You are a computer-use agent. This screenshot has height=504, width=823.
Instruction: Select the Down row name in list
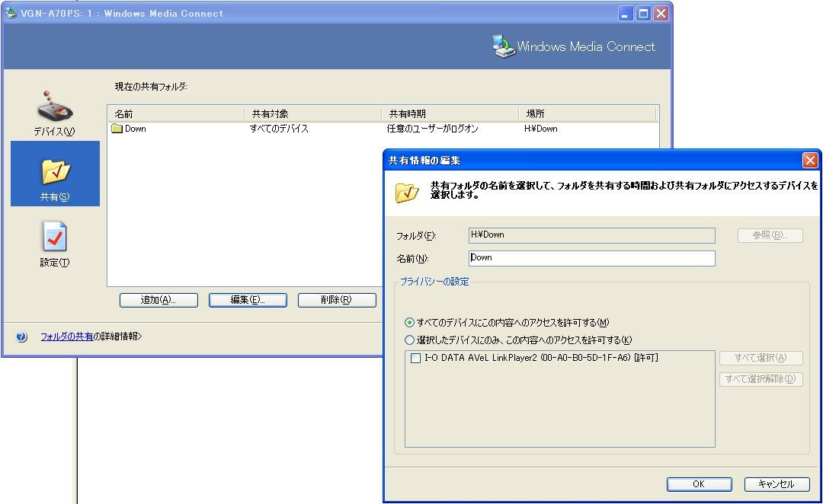pos(136,129)
